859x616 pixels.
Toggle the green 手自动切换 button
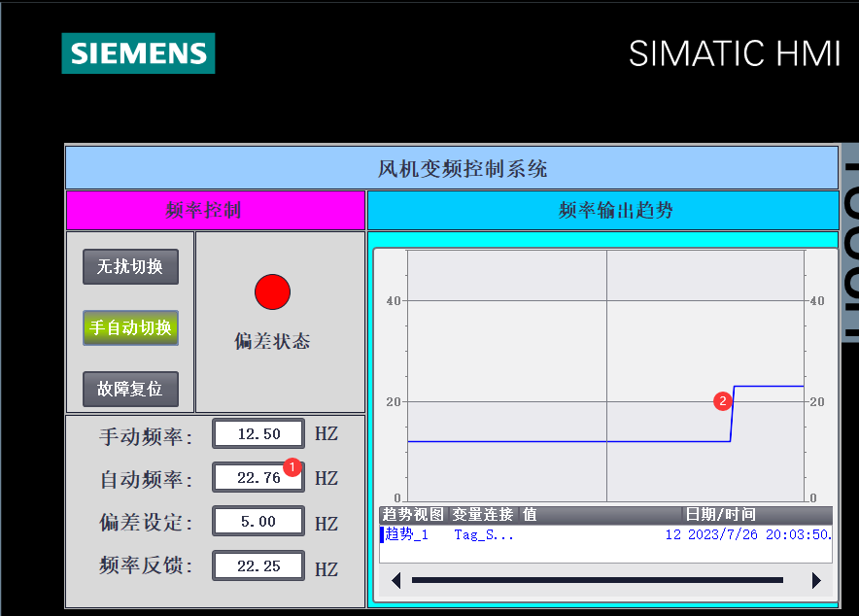coord(130,328)
